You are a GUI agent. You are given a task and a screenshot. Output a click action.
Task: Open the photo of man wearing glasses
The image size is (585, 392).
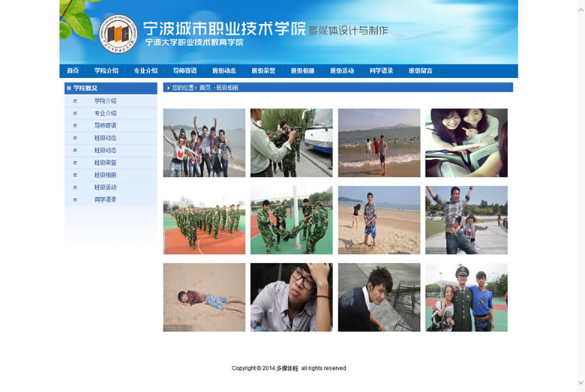[x=291, y=298]
